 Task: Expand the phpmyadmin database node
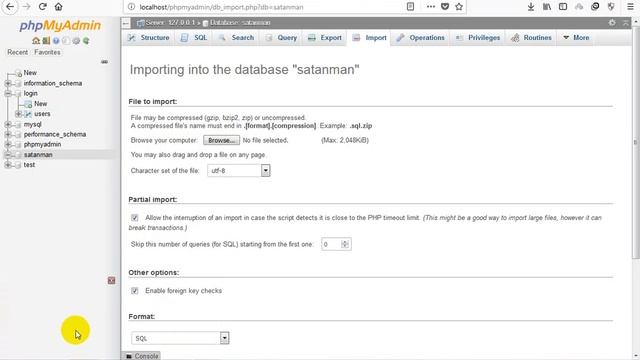click(x=8, y=144)
